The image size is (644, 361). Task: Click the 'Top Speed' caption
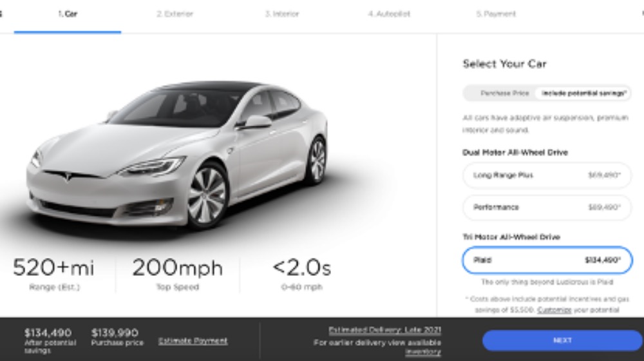[178, 287]
